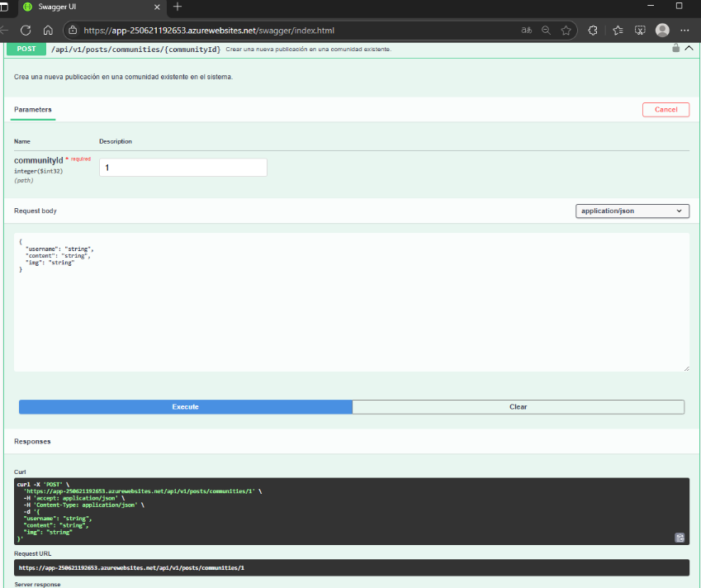Click the endpoint path /api/v1/posts/communities/{communityId}
The image size is (701, 588).
(136, 50)
